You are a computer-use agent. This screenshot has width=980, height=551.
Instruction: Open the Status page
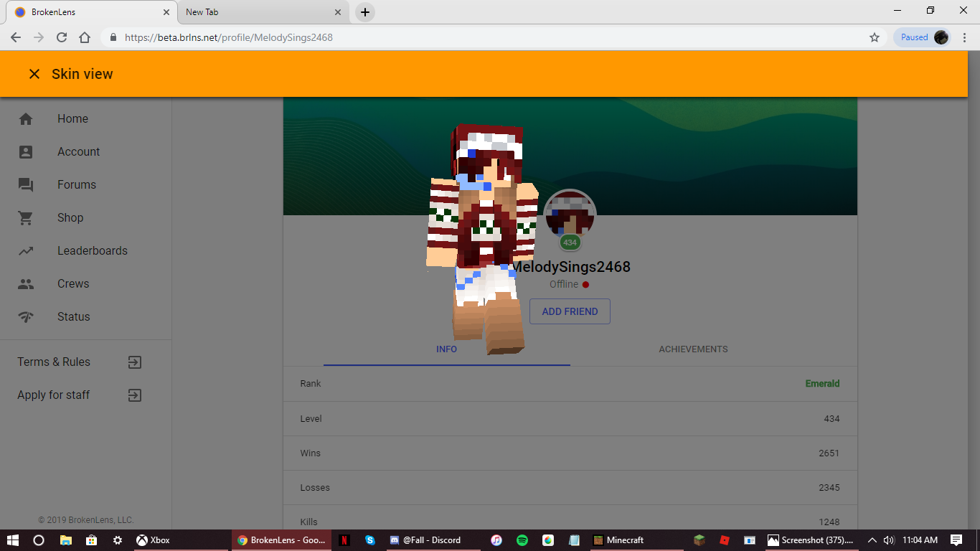click(x=74, y=317)
